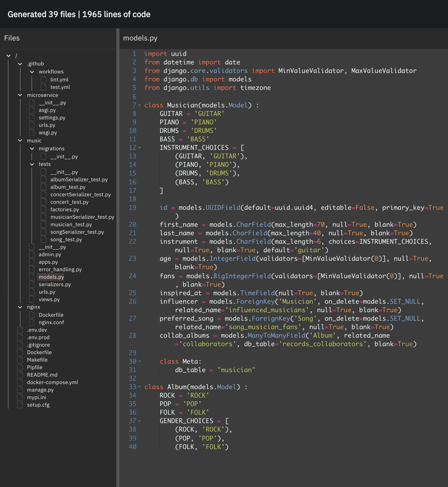Collapse the workflows folder
Screen dimensions: 448x487
pos(32,72)
